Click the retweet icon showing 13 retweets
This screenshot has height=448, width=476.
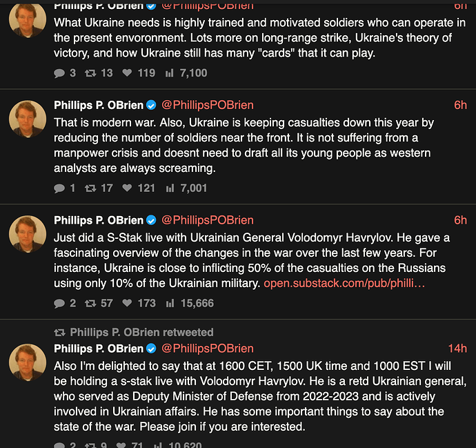[90, 72]
